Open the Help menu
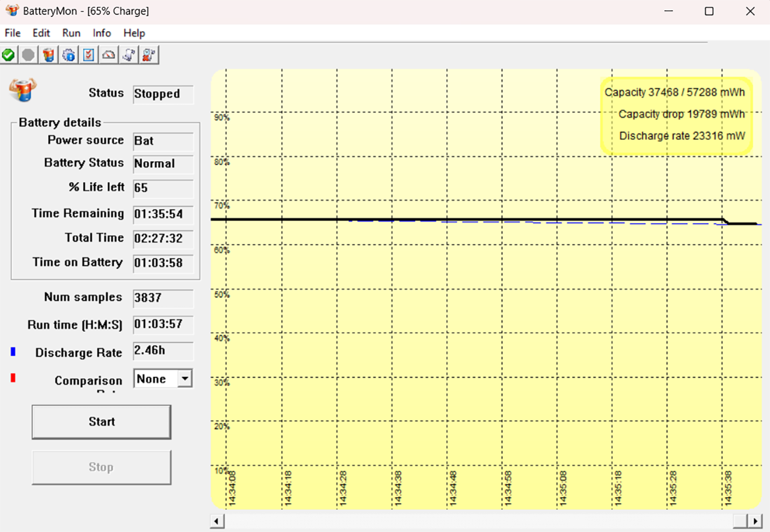 134,33
